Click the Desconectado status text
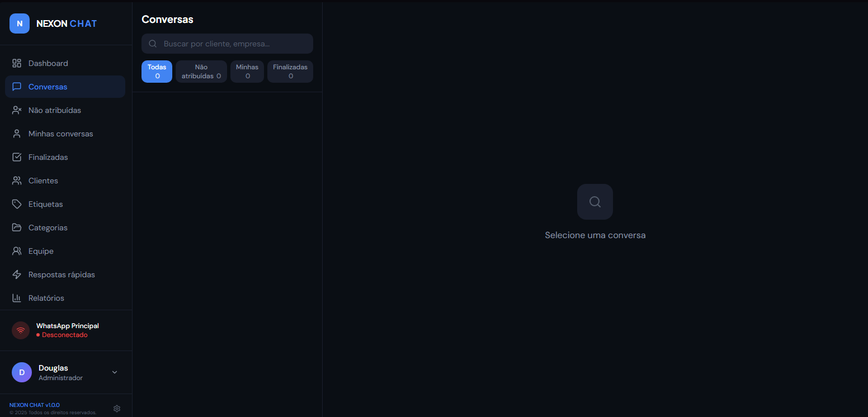The width and height of the screenshot is (868, 417). click(x=65, y=335)
